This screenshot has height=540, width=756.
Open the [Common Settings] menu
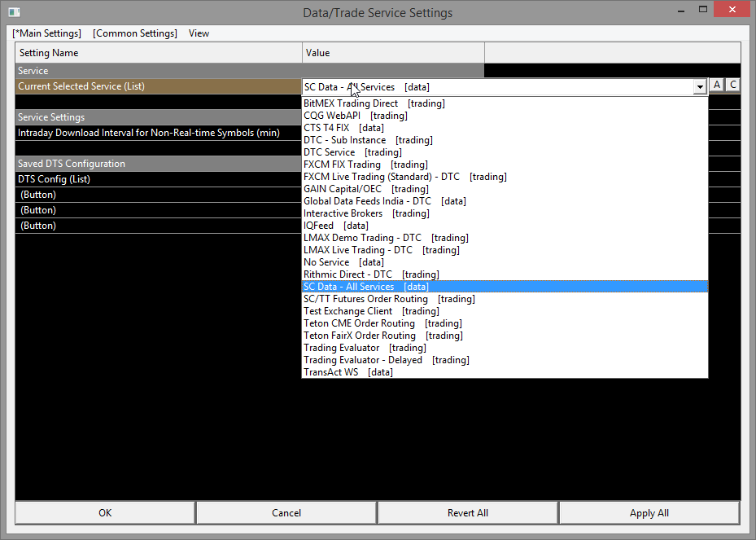point(135,33)
